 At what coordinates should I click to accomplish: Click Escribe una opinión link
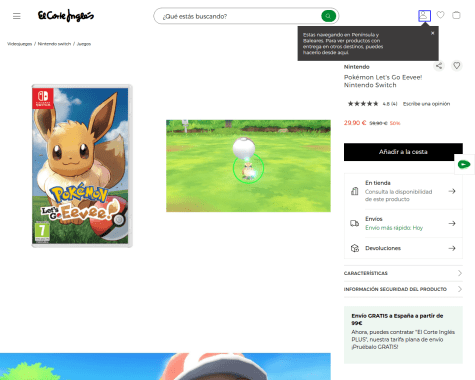(426, 104)
